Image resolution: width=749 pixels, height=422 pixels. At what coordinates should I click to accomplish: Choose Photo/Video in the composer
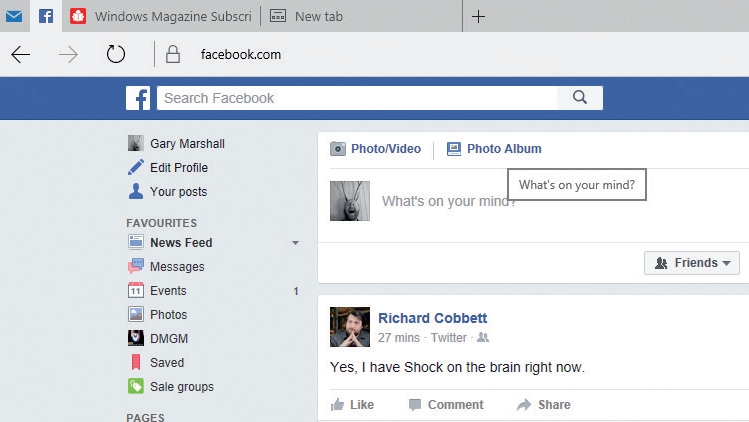[386, 149]
